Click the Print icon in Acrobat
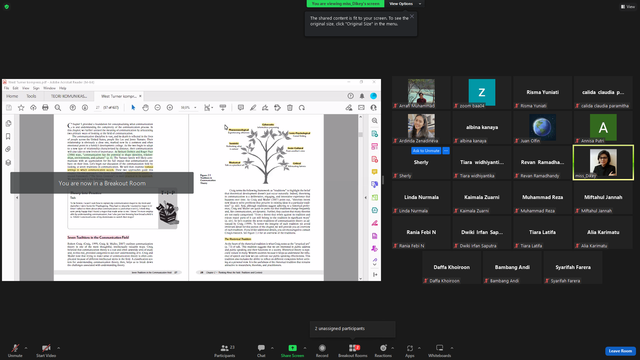The height and width of the screenshot is (360, 640). (45, 108)
